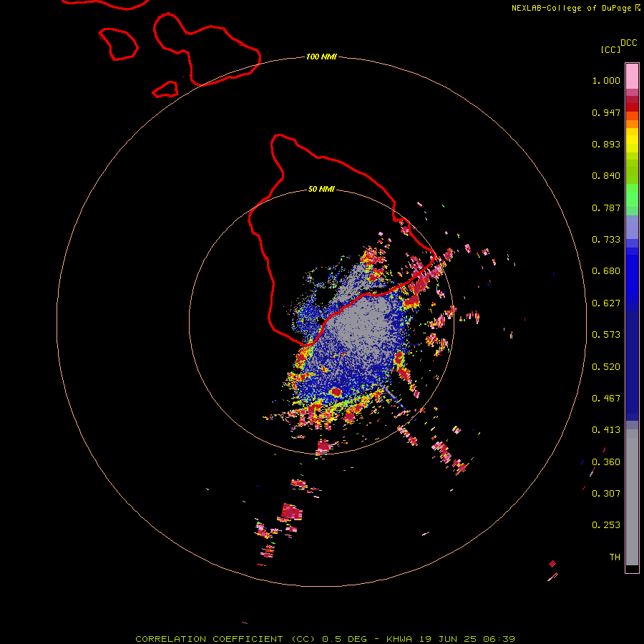Click the bright green segment of color bar
644x644 pixels.
(632, 195)
